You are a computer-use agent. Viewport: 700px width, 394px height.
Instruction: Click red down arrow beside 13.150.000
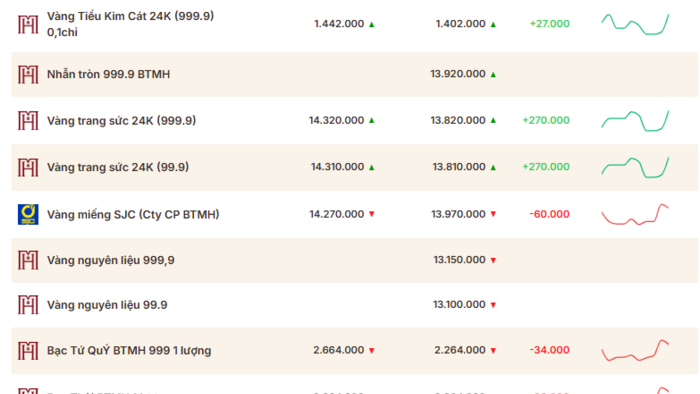493,260
